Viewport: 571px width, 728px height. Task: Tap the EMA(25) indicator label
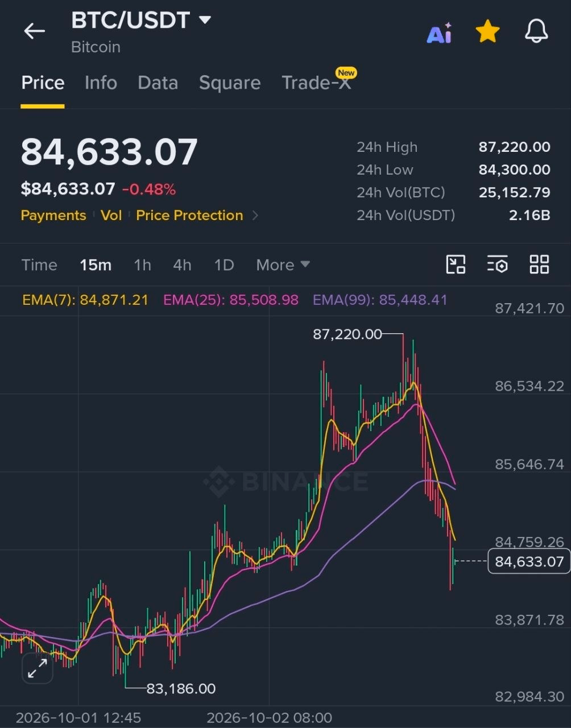[231, 300]
